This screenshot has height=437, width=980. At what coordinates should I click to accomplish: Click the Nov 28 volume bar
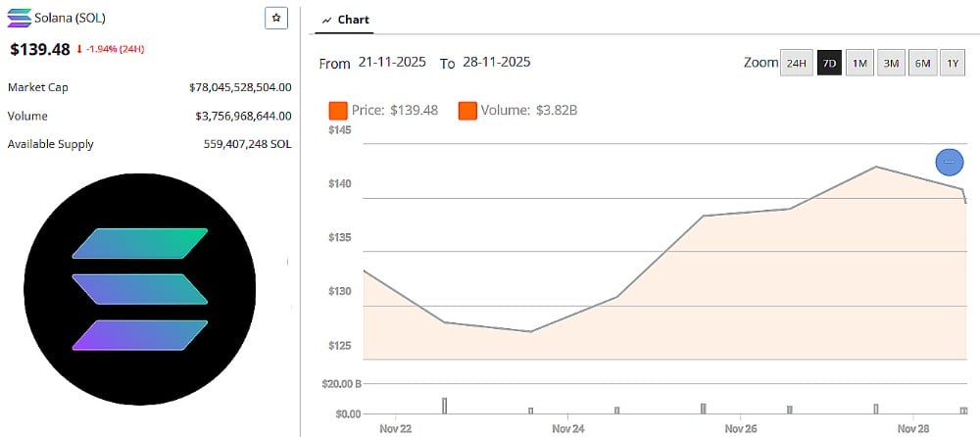click(x=963, y=410)
